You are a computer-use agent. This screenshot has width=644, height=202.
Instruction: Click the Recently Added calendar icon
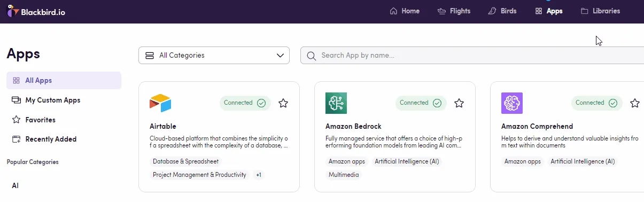16,139
